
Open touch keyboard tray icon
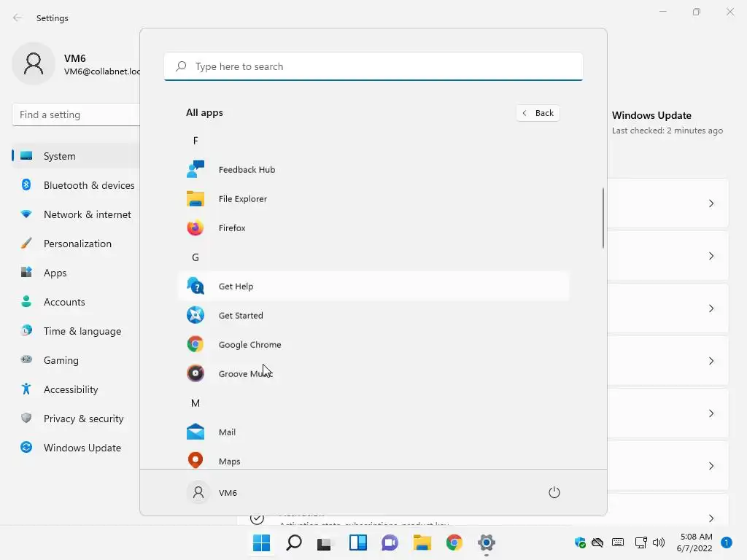[x=618, y=542]
